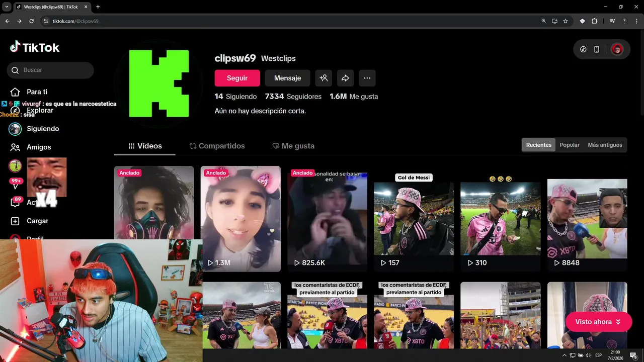
Task: Expand the Visto ahora button
Action: coord(598,322)
